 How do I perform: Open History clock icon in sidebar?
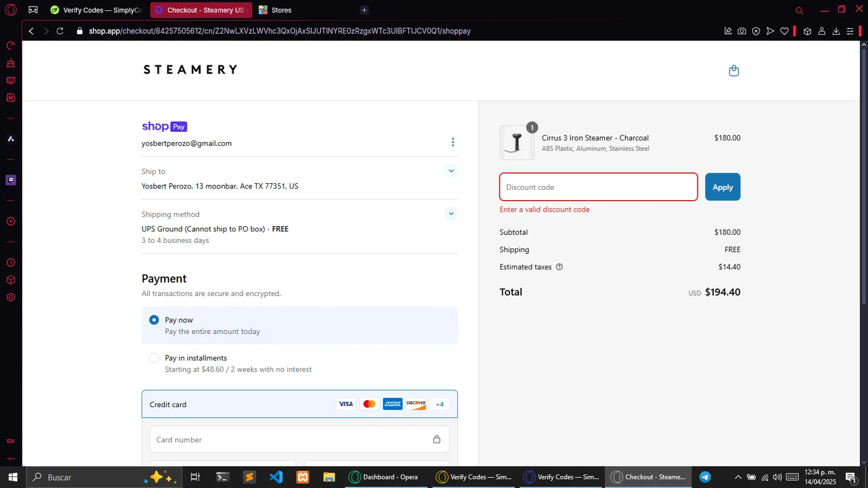pyautogui.click(x=10, y=263)
